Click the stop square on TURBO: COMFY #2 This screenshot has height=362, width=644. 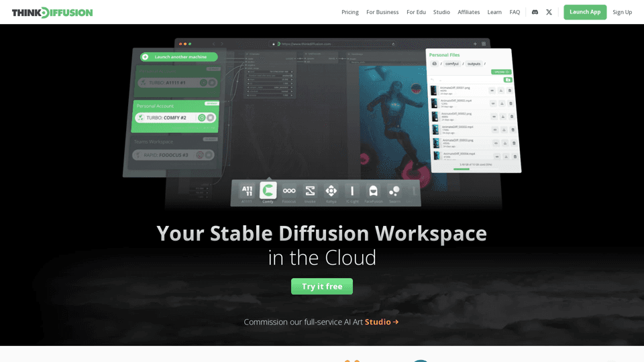[x=210, y=118]
